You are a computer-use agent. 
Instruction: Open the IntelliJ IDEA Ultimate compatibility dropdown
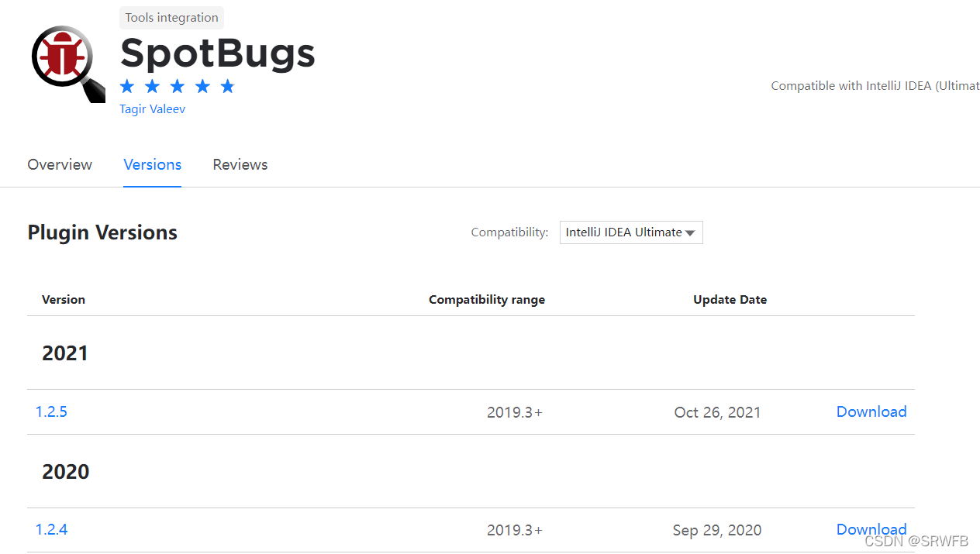coord(630,232)
